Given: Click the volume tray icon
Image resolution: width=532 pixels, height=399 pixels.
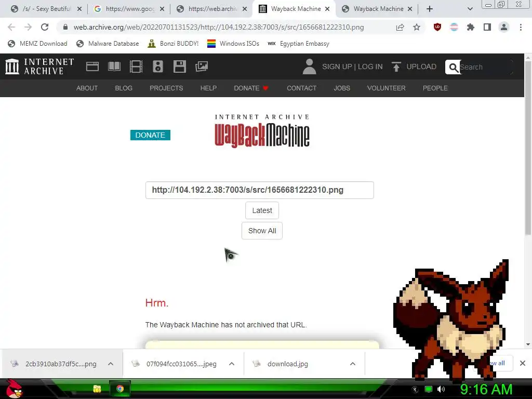Looking at the screenshot, I should point(441,389).
